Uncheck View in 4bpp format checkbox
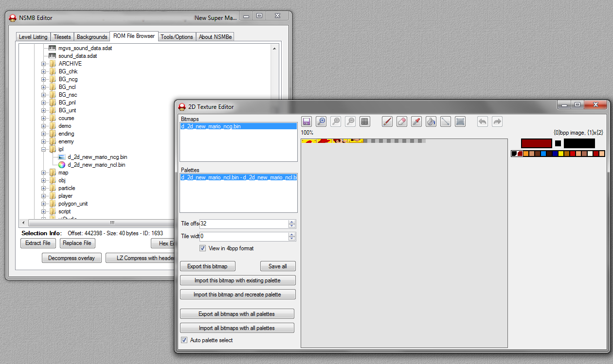Viewport: 613px width, 364px height. pos(203,248)
